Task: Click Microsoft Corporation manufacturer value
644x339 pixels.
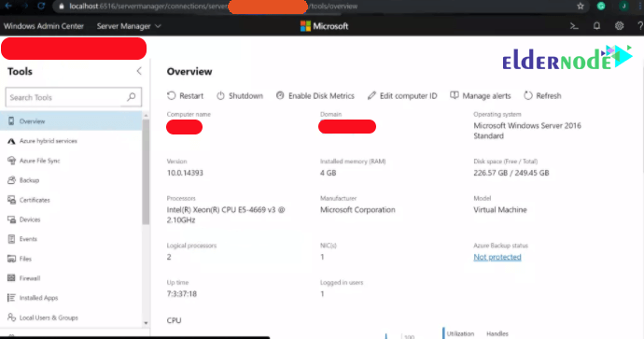Action: 357,209
